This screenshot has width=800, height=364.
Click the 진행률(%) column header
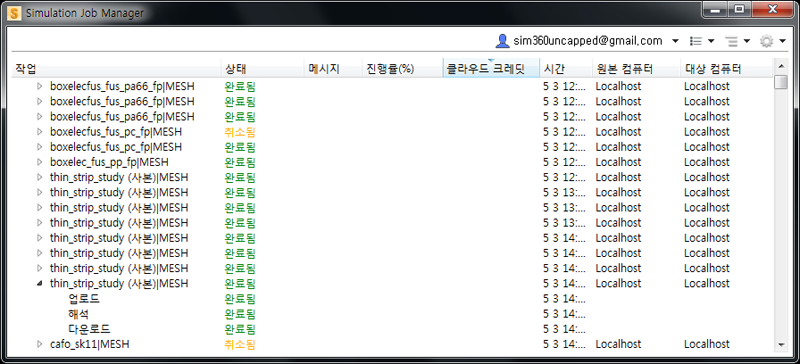point(402,69)
